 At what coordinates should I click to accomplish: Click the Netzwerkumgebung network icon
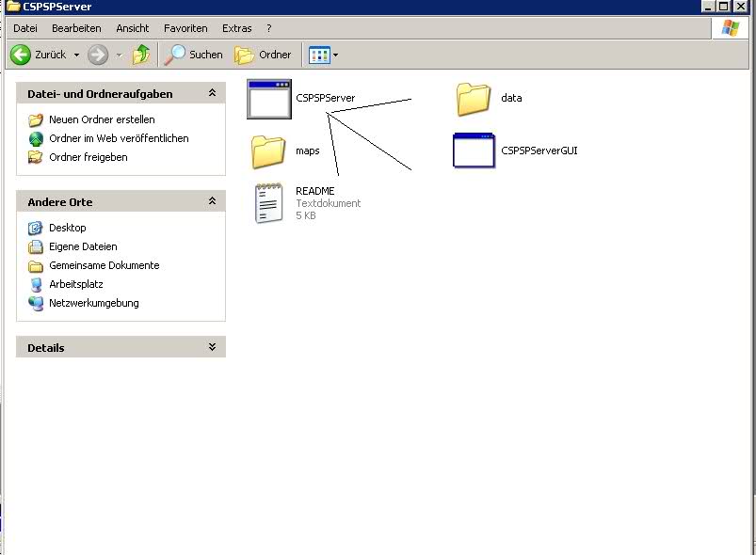pyautogui.click(x=36, y=304)
